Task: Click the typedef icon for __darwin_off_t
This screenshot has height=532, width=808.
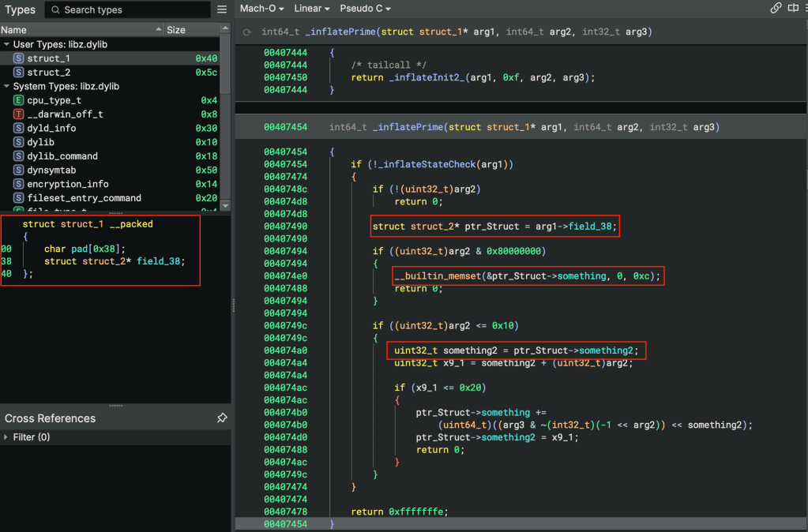Action: [18, 114]
